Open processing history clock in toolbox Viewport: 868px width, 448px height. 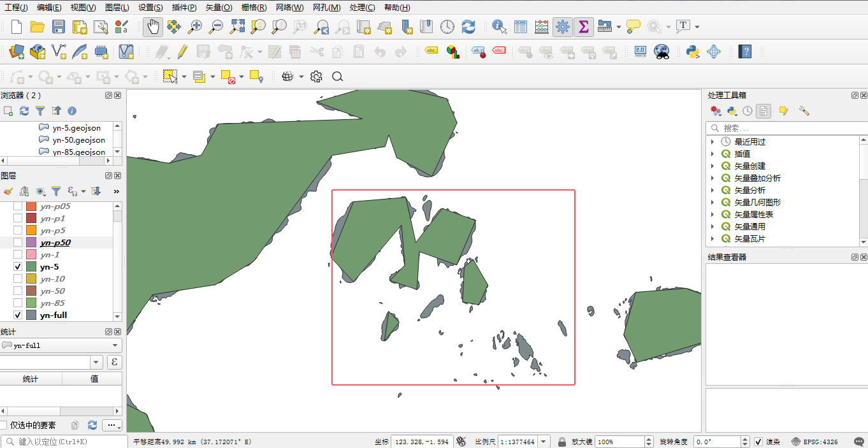[x=748, y=111]
